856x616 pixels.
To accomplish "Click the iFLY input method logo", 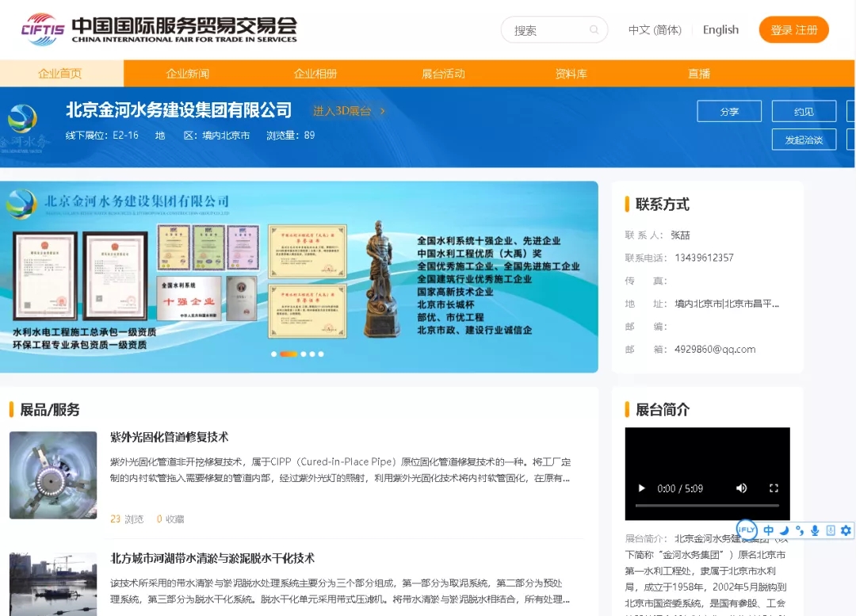I will tap(747, 530).
